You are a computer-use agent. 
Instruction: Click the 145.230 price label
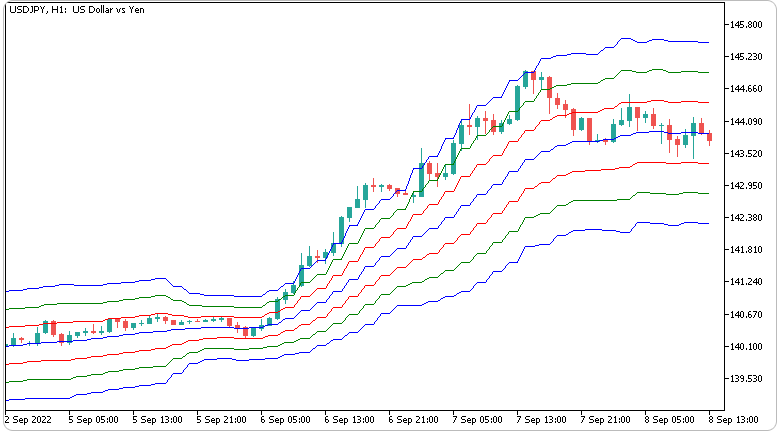point(746,57)
